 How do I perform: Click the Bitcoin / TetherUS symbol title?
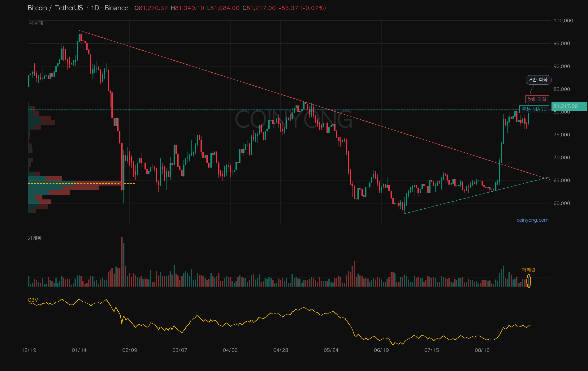[55, 8]
